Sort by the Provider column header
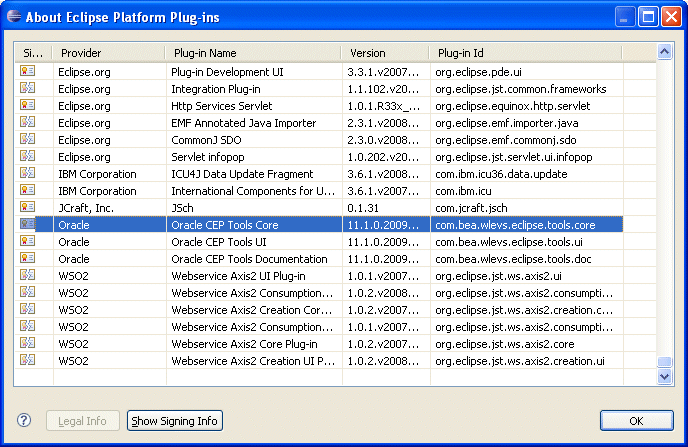Screen dimensions: 688x447 click(x=109, y=53)
